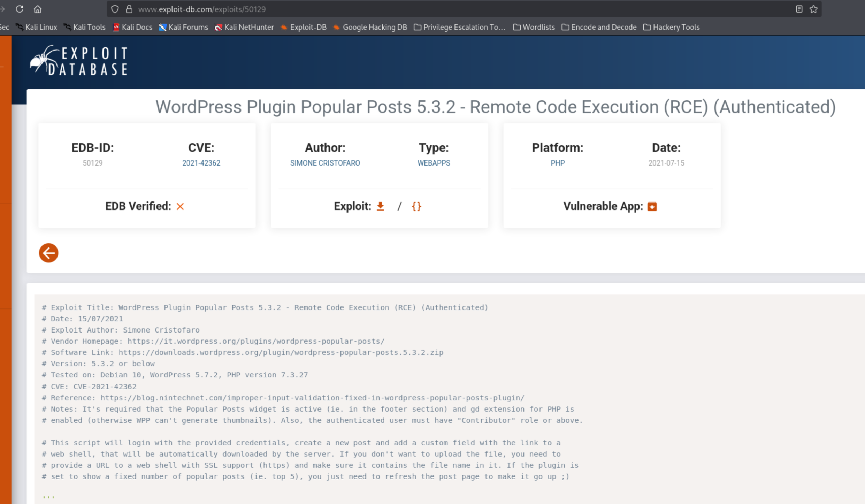The image size is (865, 504).
Task: Open the CVE 2021-42362 link
Action: pyautogui.click(x=201, y=163)
